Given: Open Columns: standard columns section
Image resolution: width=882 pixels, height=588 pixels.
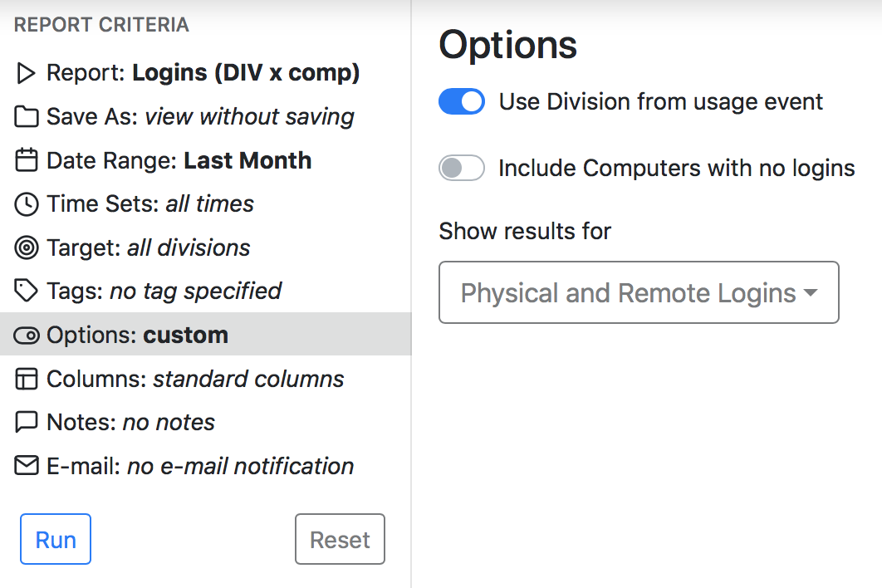Looking at the screenshot, I should click(x=195, y=379).
